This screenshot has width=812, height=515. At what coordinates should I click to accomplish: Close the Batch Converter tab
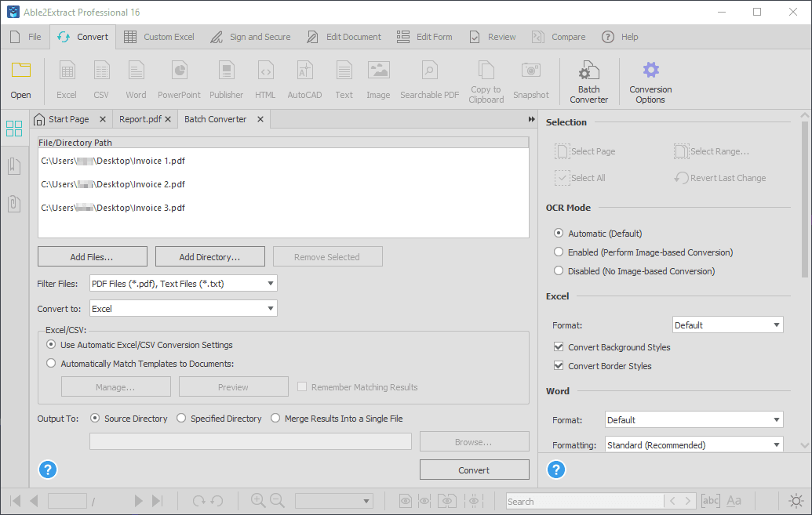click(260, 119)
